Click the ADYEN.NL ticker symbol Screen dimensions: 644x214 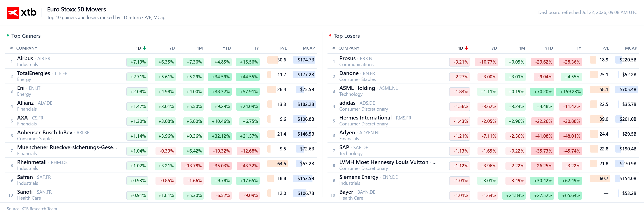pyautogui.click(x=370, y=133)
